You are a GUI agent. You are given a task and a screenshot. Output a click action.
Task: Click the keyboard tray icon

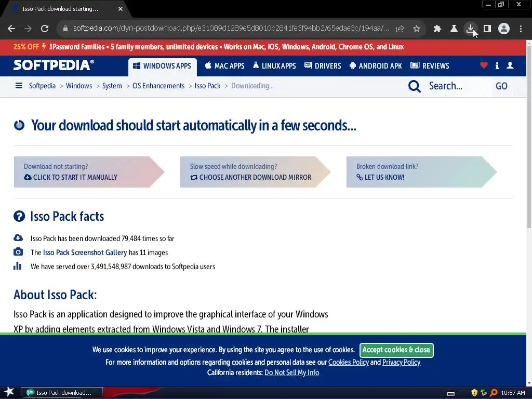point(451,394)
